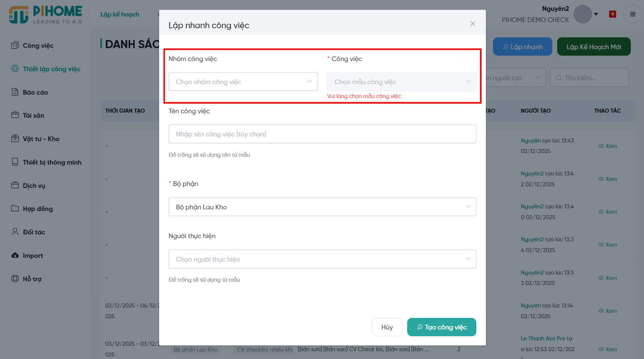This screenshot has width=644, height=359.
Task: Open the Chọn người thực hiện dropdown
Action: click(x=322, y=259)
